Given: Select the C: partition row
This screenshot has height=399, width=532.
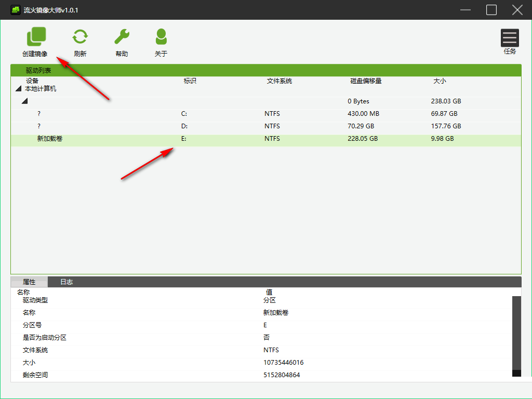Looking at the screenshot, I should coord(266,114).
